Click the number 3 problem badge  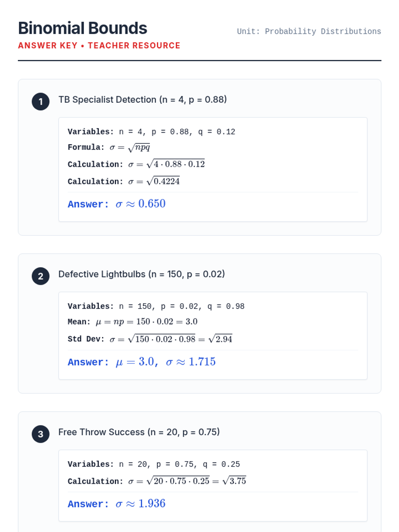click(x=41, y=434)
